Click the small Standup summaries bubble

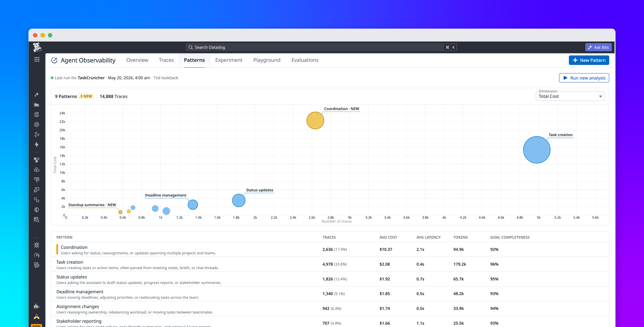point(120,212)
